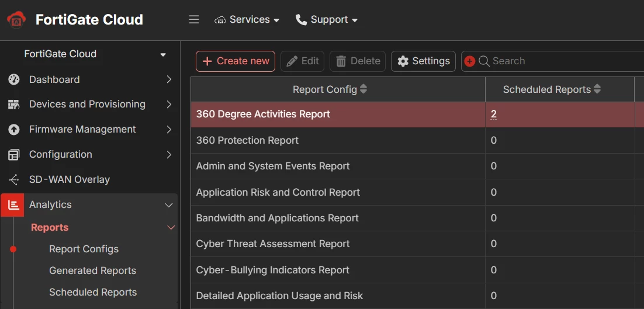This screenshot has height=309, width=644.
Task: Click the Scheduled Reports column header
Action: click(560, 89)
